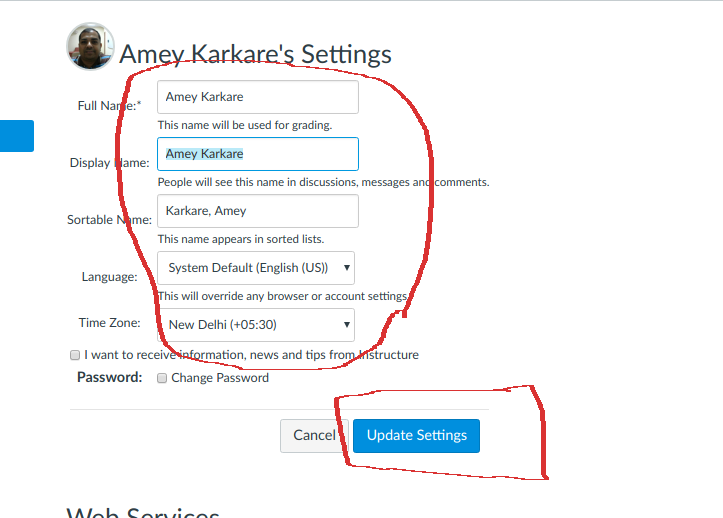Click the "Display Name:" label
Image resolution: width=723 pixels, height=518 pixels.
click(x=109, y=163)
